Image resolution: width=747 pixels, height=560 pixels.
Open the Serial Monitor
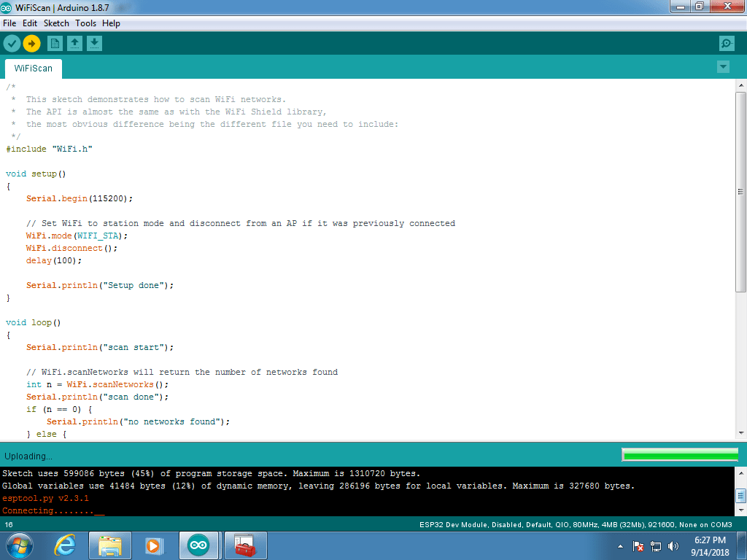pos(727,44)
